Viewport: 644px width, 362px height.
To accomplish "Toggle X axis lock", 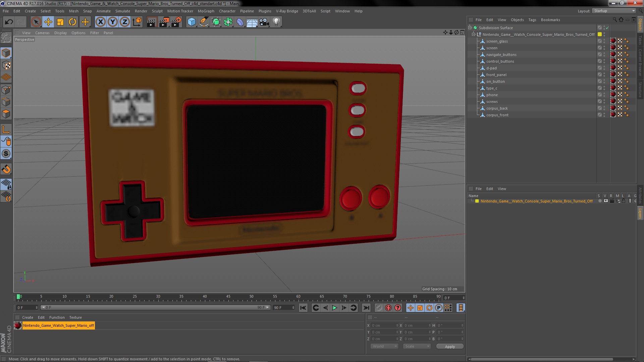I will pos(100,22).
